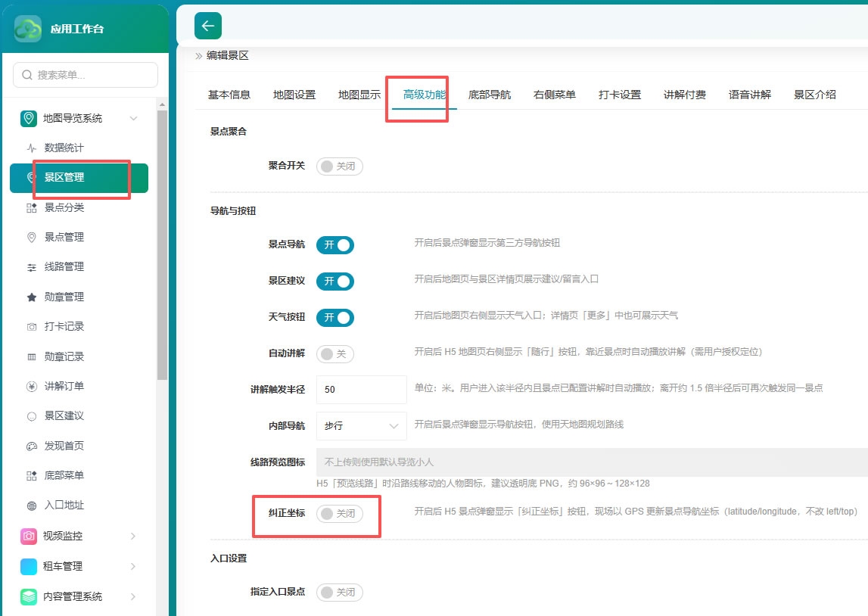
Task: Click the 应用工作台 cloud logo
Action: [28, 29]
